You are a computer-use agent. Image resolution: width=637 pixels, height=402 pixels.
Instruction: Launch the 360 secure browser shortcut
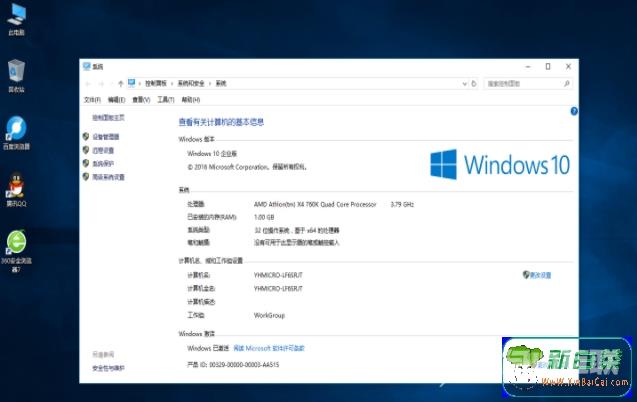(x=16, y=251)
